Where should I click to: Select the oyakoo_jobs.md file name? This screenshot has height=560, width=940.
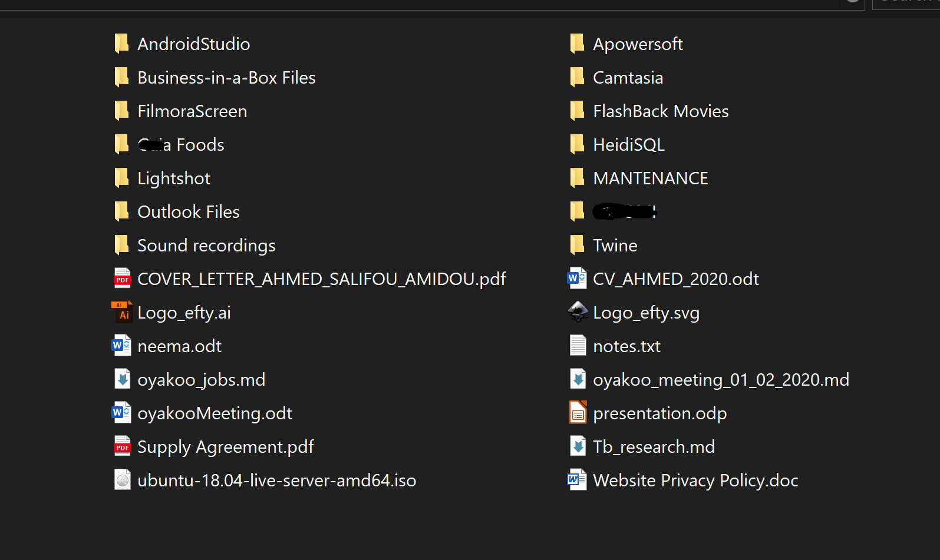201,380
